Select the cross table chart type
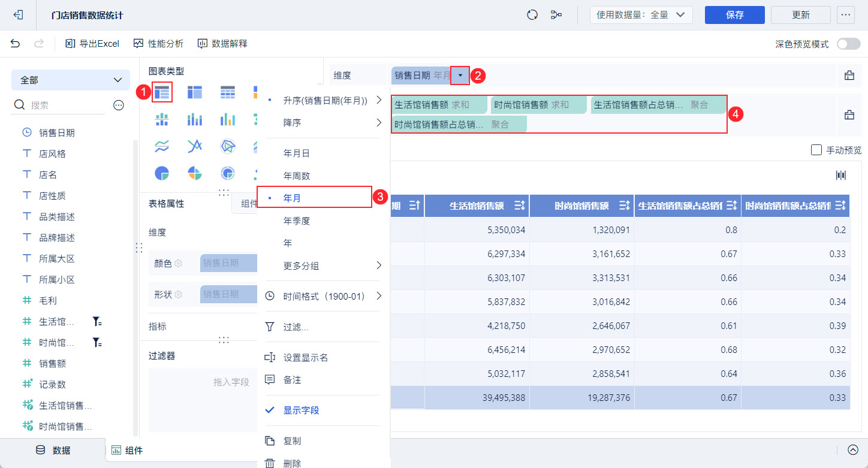 [195, 92]
